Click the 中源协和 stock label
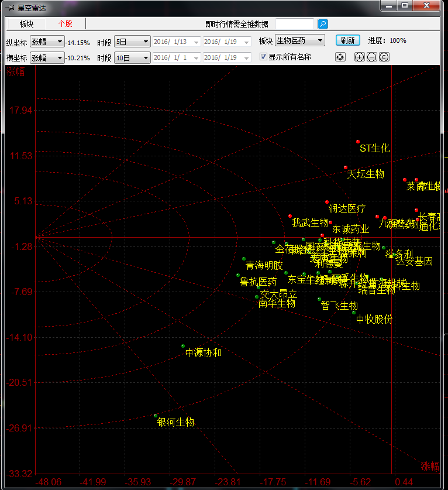The image size is (448, 490). [x=204, y=352]
